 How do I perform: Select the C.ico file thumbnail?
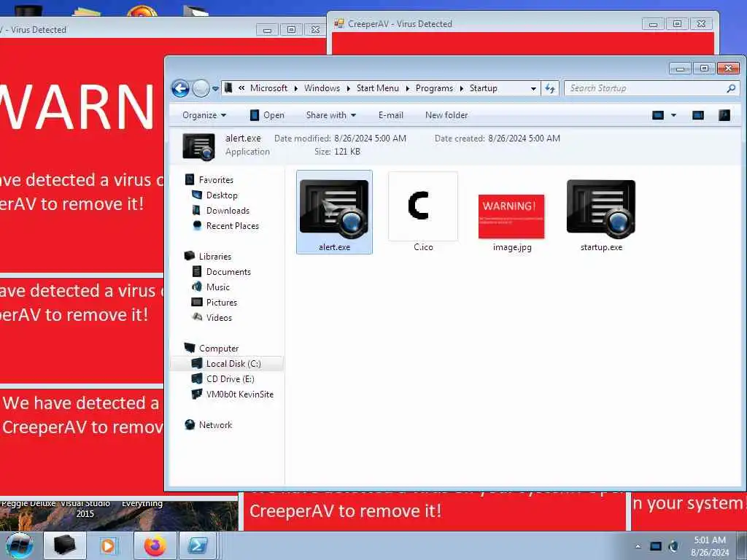[423, 206]
